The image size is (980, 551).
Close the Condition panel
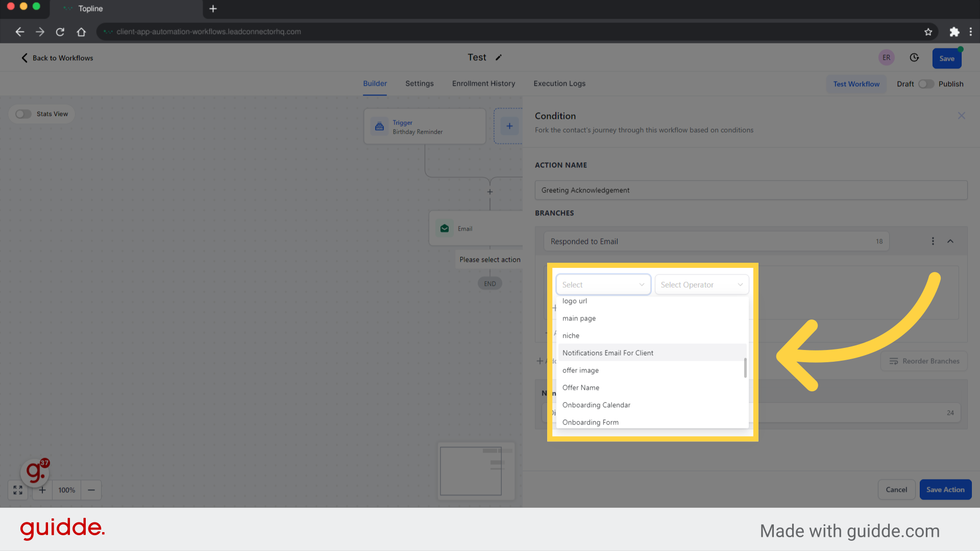pos(962,116)
